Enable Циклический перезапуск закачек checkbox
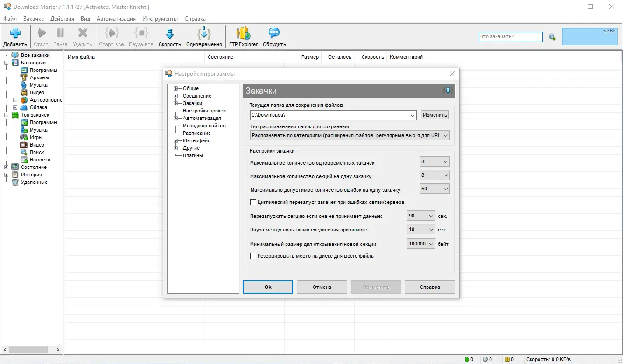The image size is (623, 364). [253, 202]
